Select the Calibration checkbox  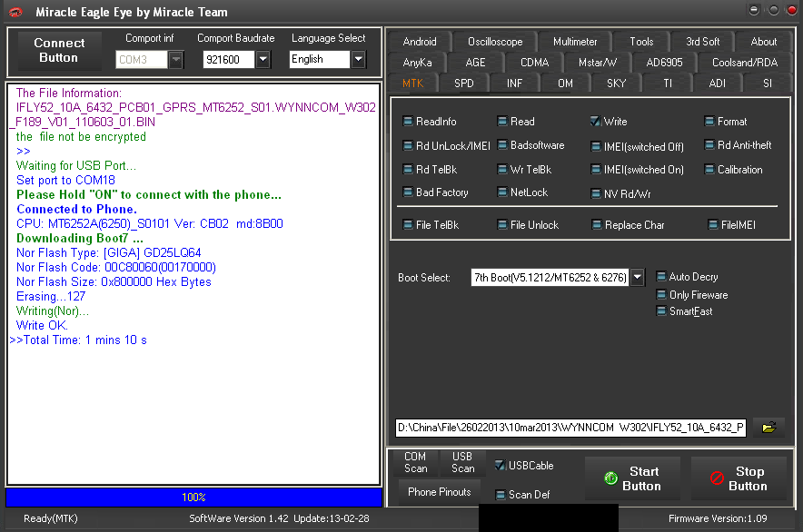point(709,170)
